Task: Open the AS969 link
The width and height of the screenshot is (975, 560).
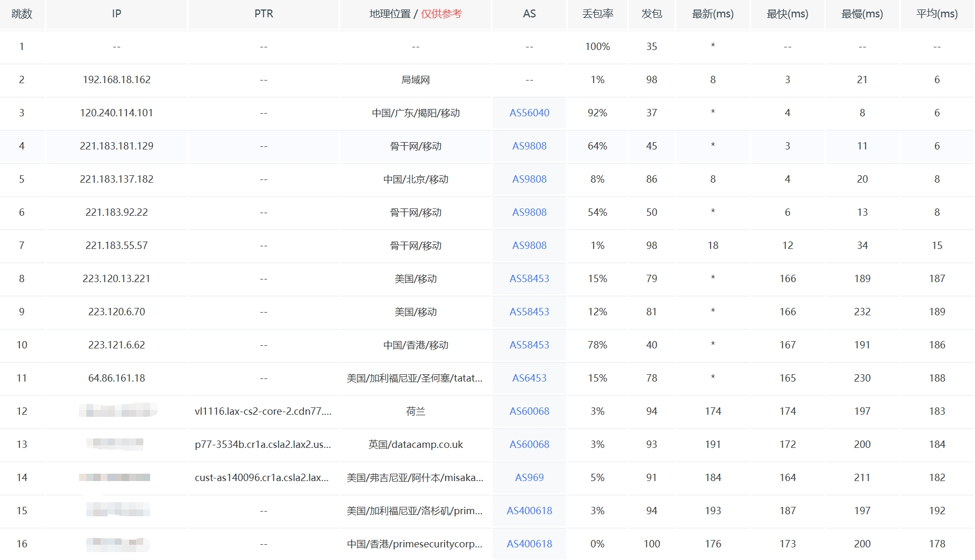Action: [x=529, y=477]
